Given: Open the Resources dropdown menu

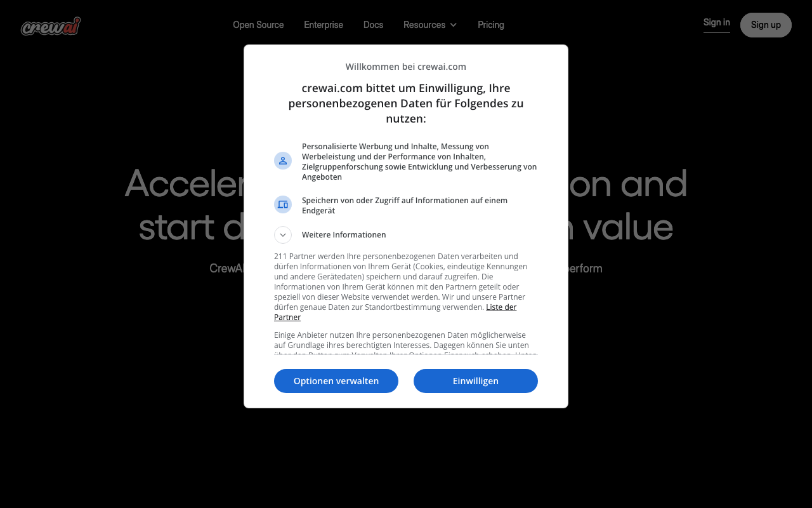Looking at the screenshot, I should click(x=424, y=25).
